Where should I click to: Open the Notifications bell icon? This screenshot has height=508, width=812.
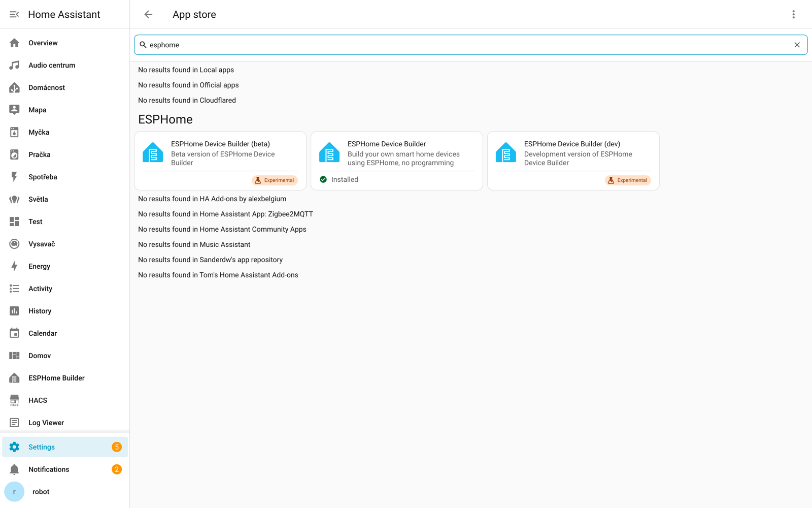tap(14, 469)
